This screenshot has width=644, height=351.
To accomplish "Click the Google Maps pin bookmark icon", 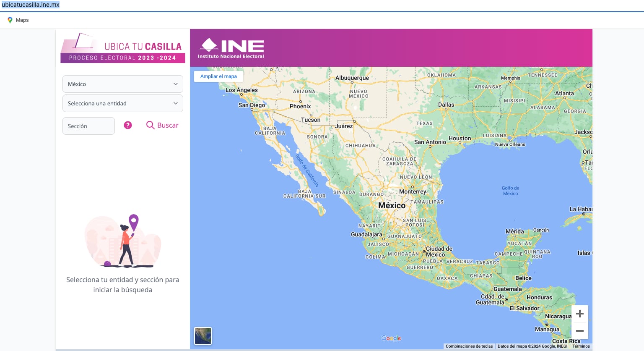I will pos(10,20).
